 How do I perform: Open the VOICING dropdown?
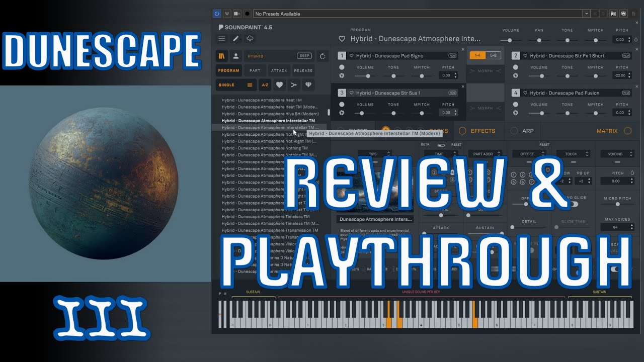(x=617, y=154)
